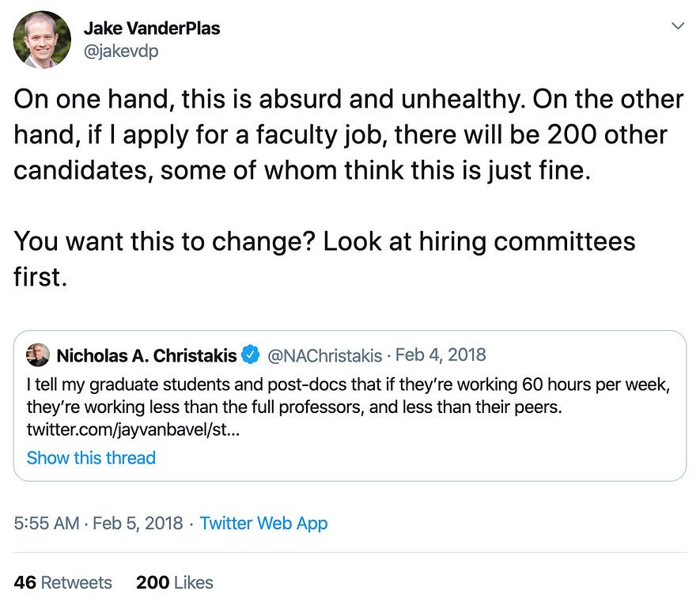The height and width of the screenshot is (610, 700).
Task: Open Nicholas A. Christakis name link
Action: coord(146,355)
